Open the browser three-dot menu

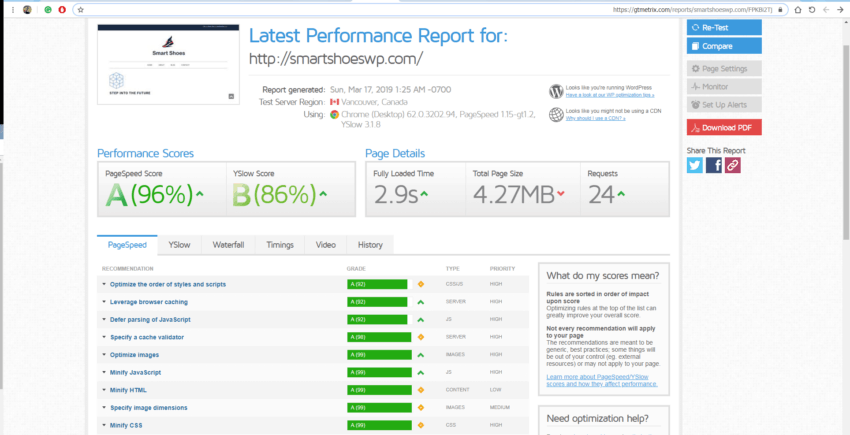[13, 10]
